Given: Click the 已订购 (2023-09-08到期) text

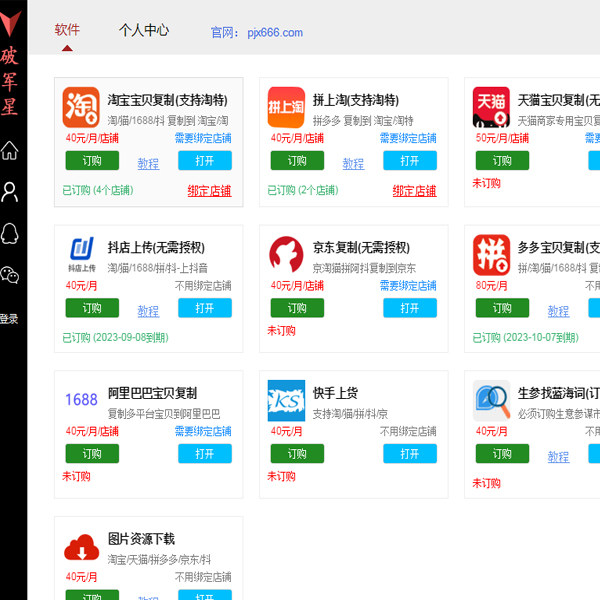Looking at the screenshot, I should 116,338.
